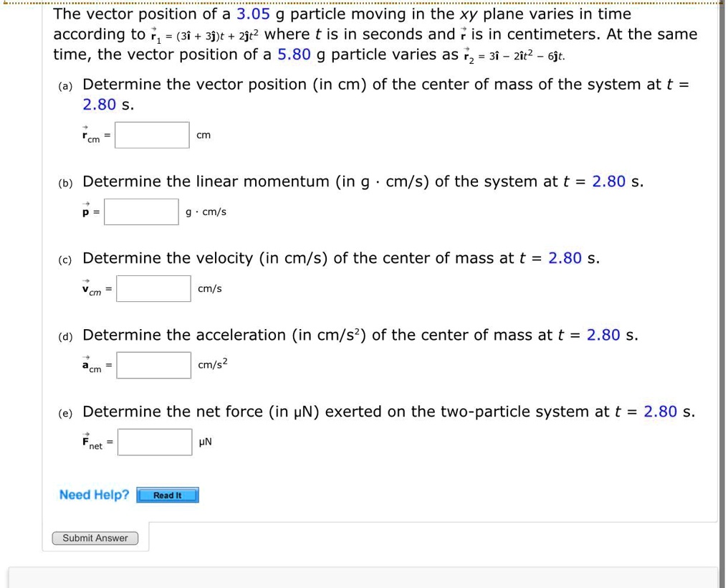Click the Need Help? link
Image resolution: width=728 pixels, height=588 pixels.
[94, 495]
